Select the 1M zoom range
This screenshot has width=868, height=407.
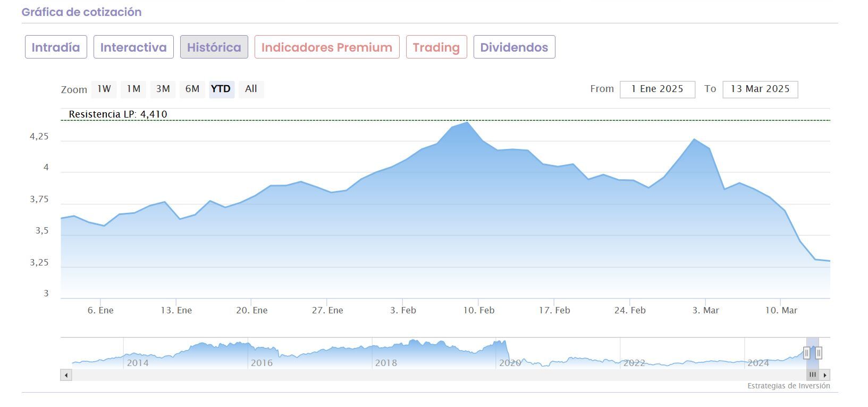click(x=133, y=89)
